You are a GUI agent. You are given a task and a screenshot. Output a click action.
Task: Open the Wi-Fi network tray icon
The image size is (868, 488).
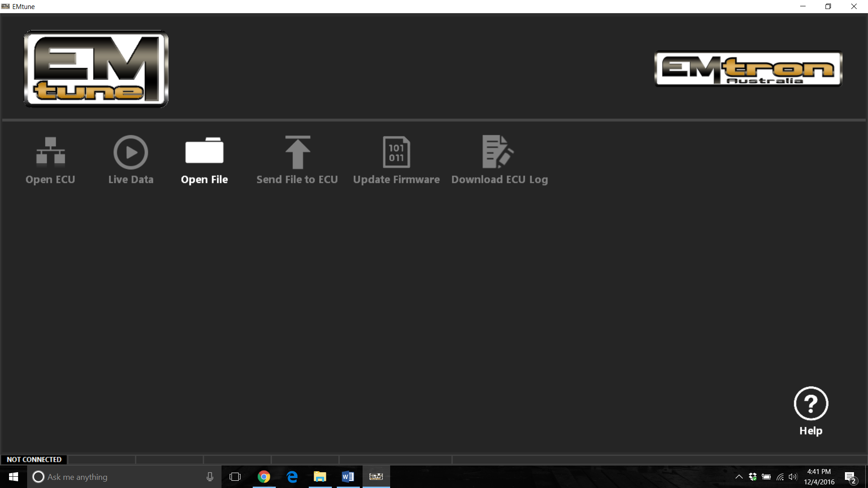(x=780, y=477)
